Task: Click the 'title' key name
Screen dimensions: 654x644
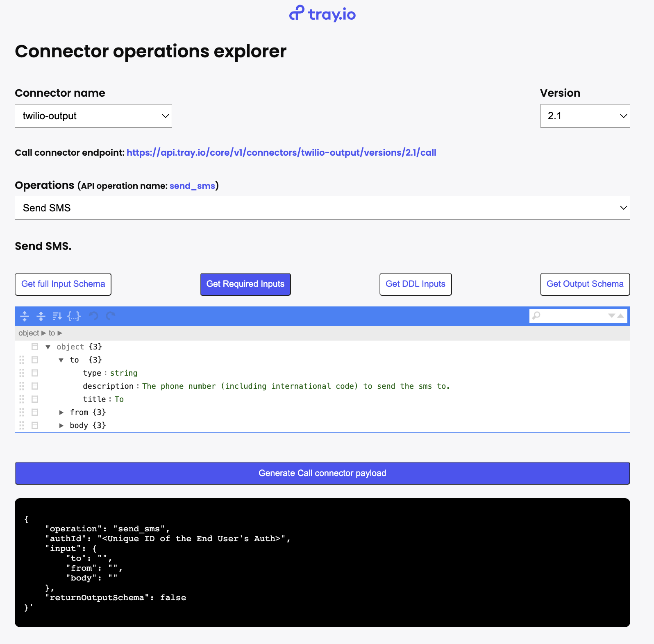Action: click(95, 399)
